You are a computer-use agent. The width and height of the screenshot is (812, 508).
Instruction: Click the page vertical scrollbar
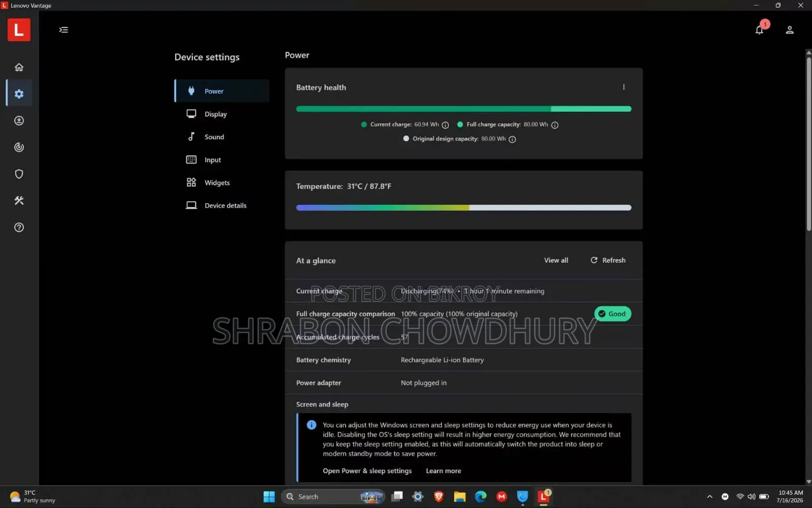click(x=808, y=145)
